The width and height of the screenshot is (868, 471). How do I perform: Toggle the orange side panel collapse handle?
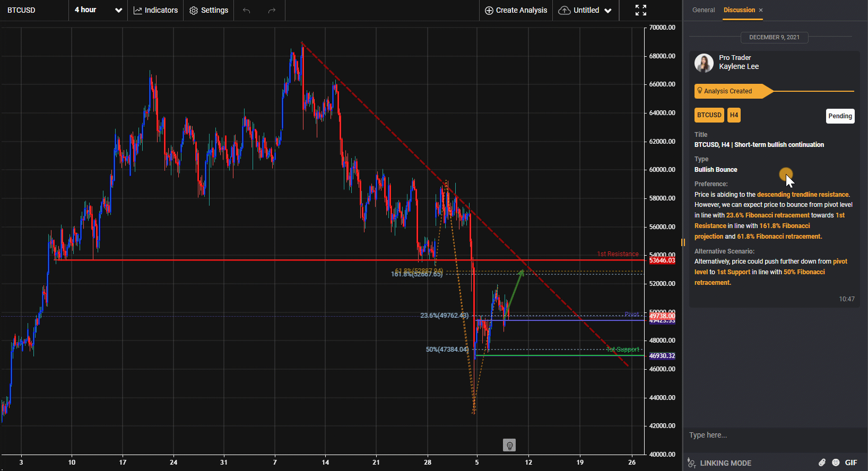683,242
